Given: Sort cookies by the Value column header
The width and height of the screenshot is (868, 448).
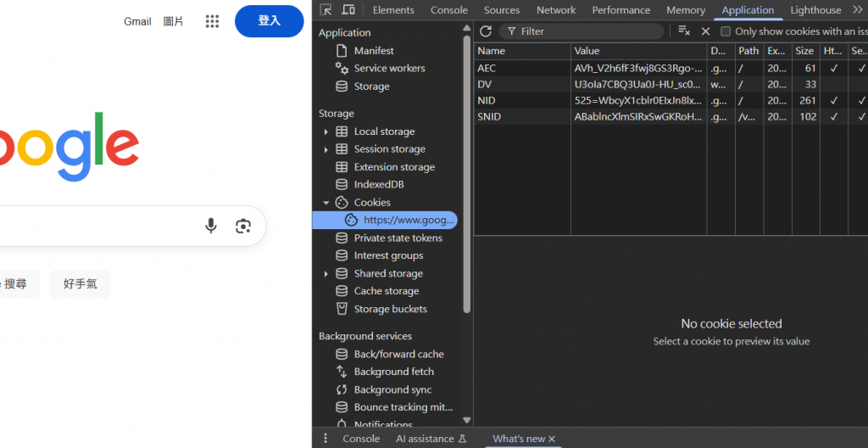Looking at the screenshot, I should pyautogui.click(x=639, y=50).
